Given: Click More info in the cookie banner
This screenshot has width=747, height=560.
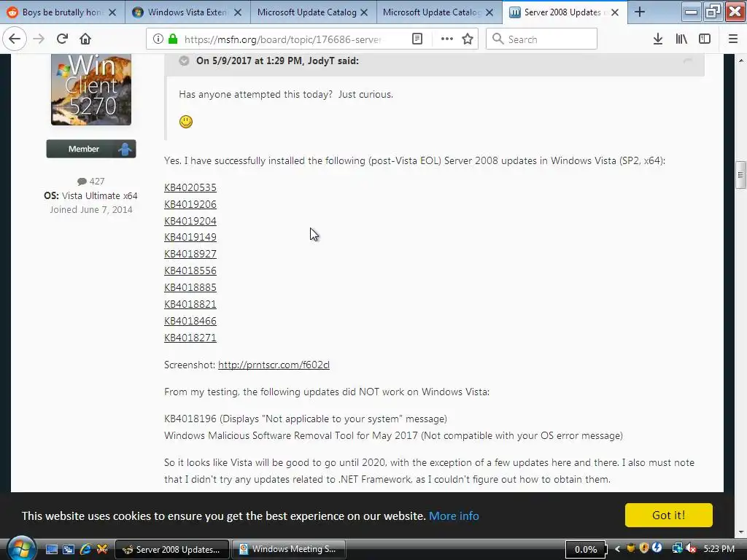Looking at the screenshot, I should [x=454, y=516].
